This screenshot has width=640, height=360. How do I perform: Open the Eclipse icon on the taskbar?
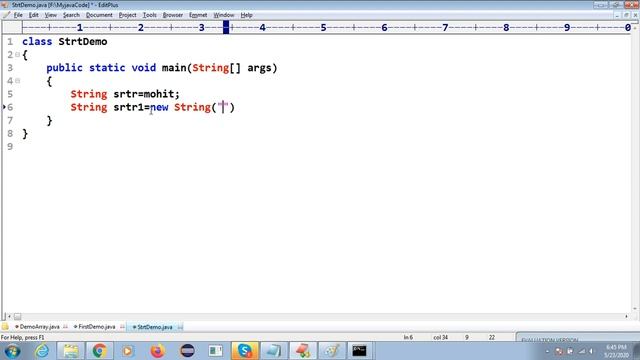point(187,351)
